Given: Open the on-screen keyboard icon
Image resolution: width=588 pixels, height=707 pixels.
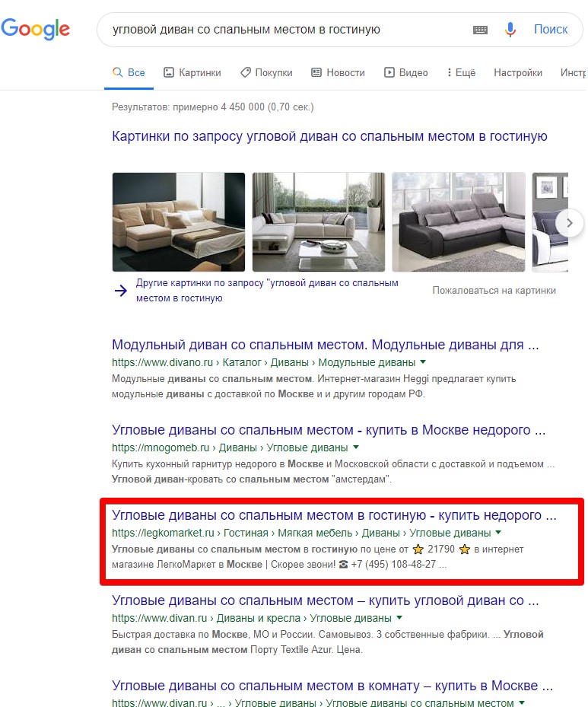Looking at the screenshot, I should (x=480, y=30).
